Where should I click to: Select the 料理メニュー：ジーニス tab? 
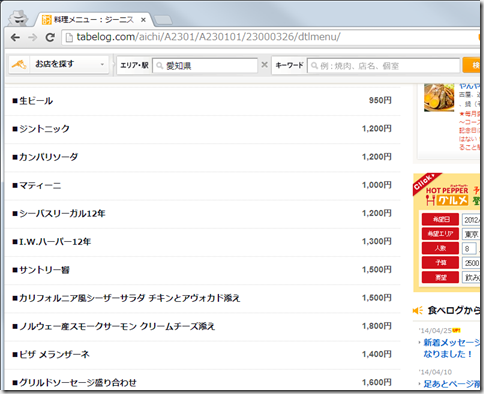pyautogui.click(x=94, y=20)
